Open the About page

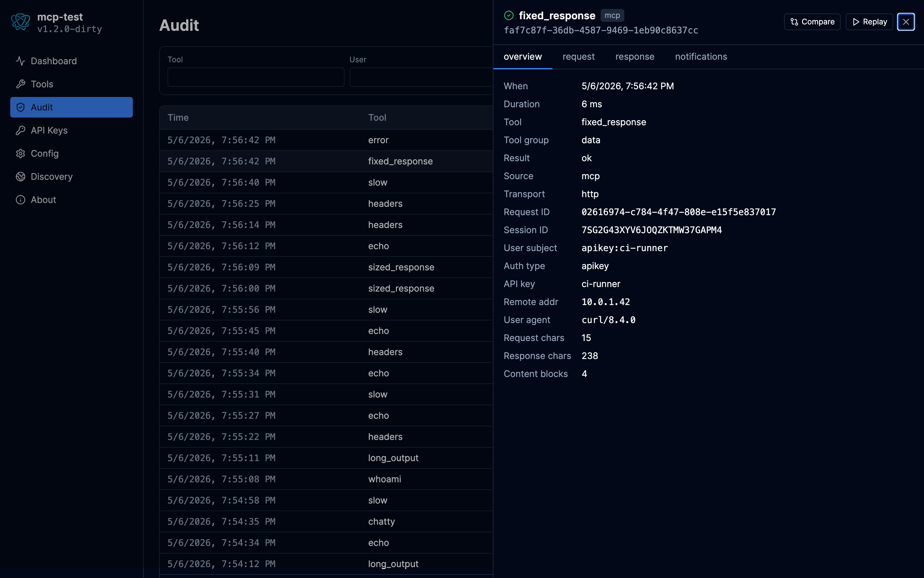[72, 200]
